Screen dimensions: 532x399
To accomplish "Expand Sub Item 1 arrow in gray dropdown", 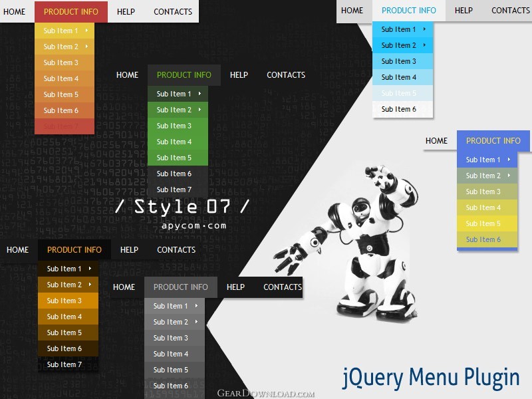I will point(196,306).
